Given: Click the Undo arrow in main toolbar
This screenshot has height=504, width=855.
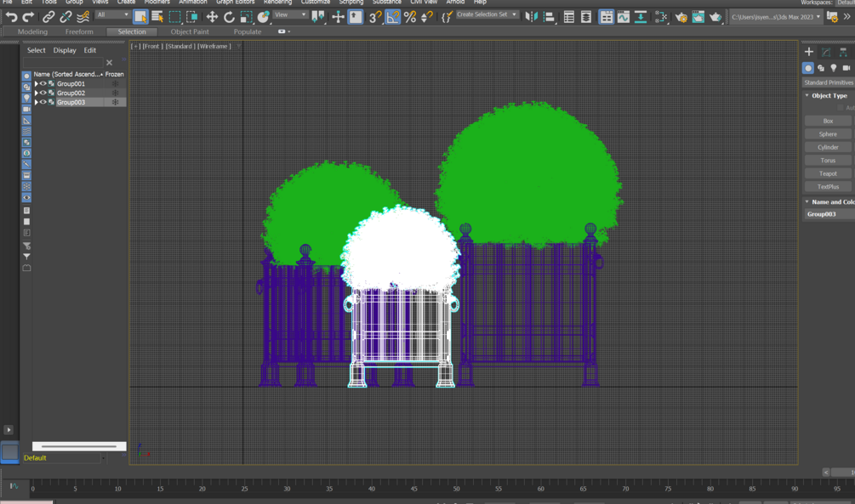Looking at the screenshot, I should click(x=11, y=17).
